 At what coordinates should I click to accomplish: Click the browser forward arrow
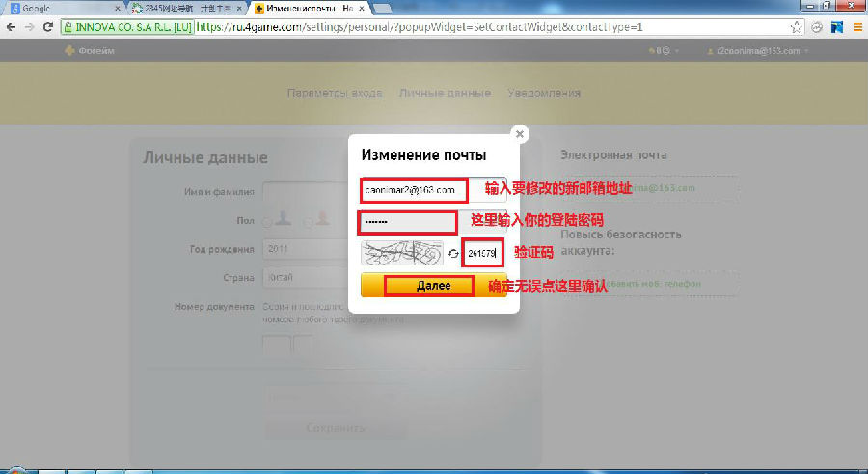click(29, 28)
